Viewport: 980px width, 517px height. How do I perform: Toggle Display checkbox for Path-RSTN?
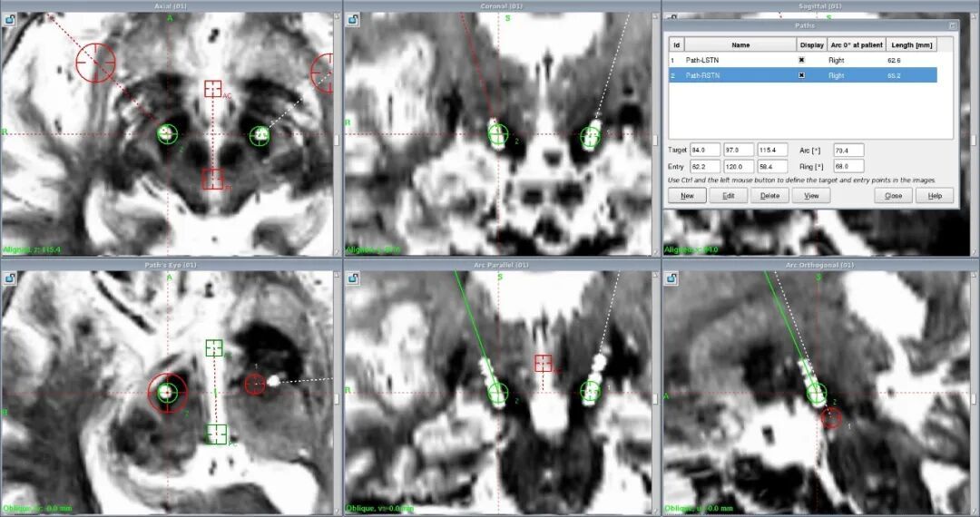(x=800, y=75)
